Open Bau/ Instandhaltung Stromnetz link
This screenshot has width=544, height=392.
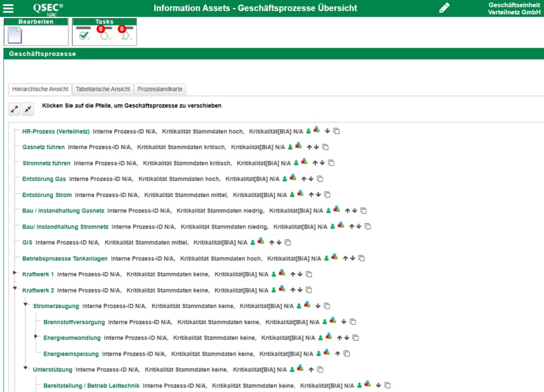tap(65, 227)
